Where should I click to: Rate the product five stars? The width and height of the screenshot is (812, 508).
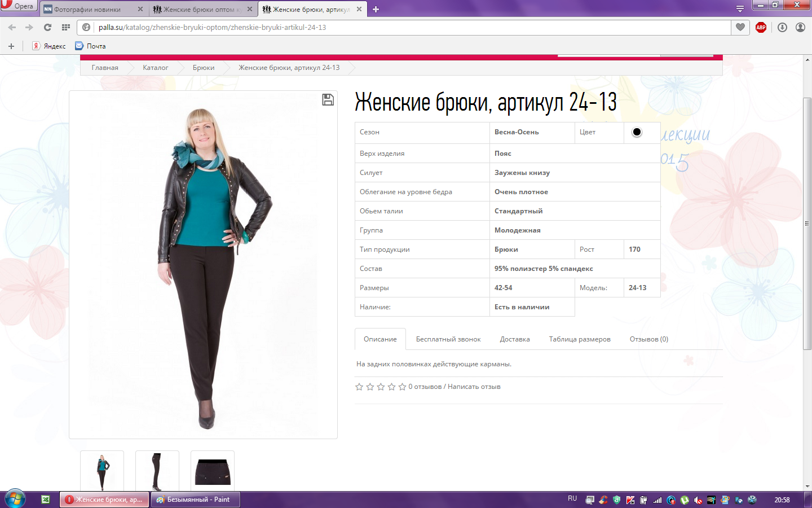coord(402,387)
